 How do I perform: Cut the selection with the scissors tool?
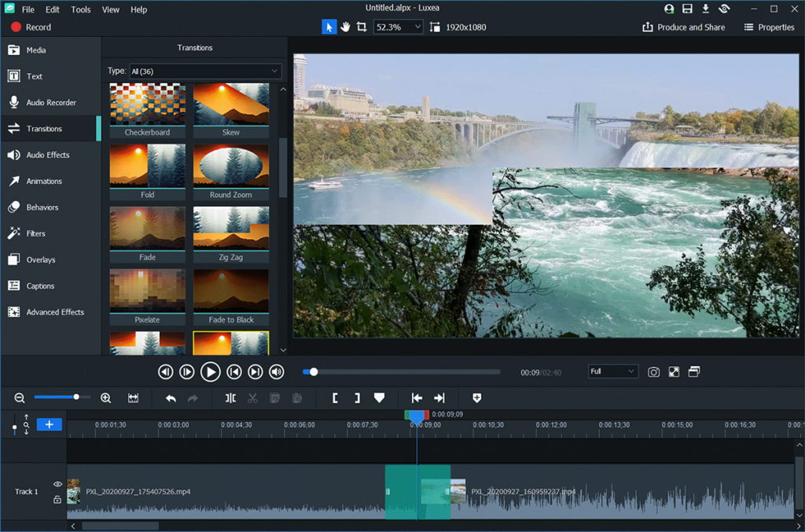[x=252, y=398]
